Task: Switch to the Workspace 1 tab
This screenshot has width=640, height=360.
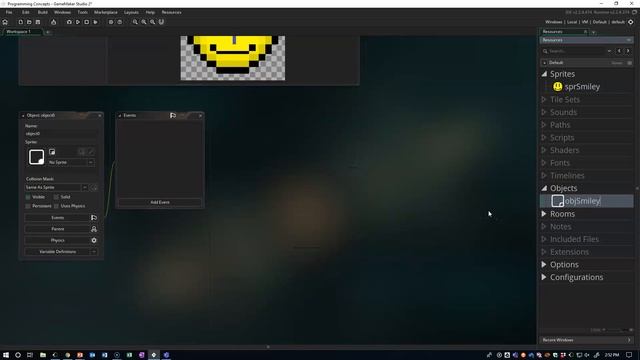Action: coord(22,31)
